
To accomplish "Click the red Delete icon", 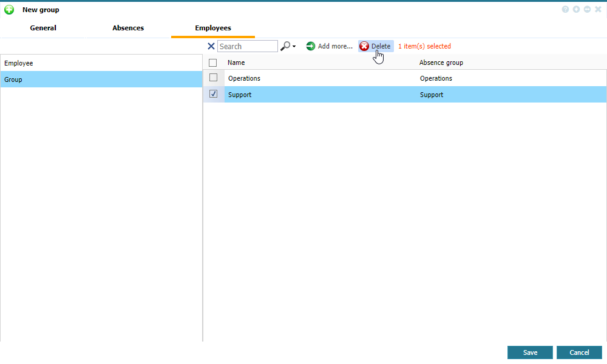I will coord(364,46).
